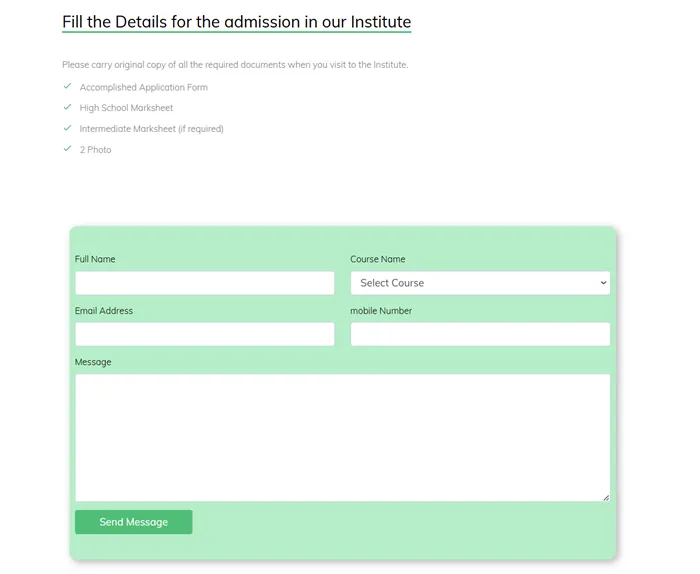Click the admission form heading text
This screenshot has height=574, width=700.
(236, 22)
